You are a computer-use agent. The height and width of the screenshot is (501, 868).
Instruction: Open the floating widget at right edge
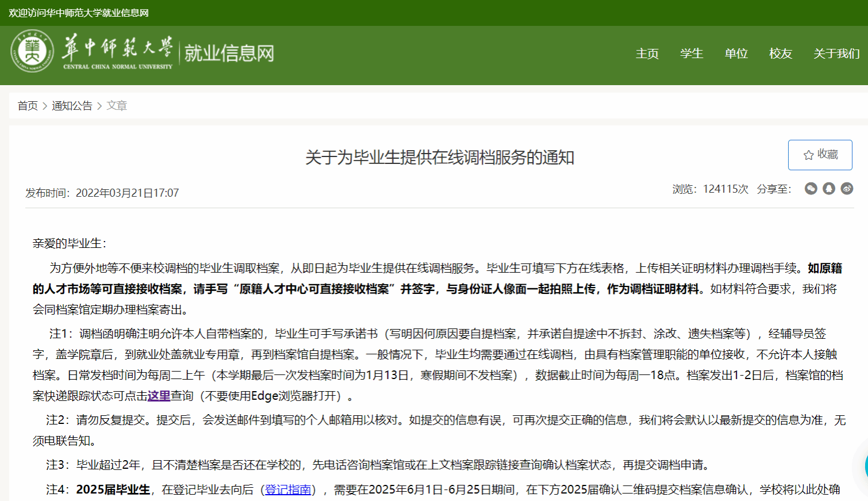[x=865, y=466]
